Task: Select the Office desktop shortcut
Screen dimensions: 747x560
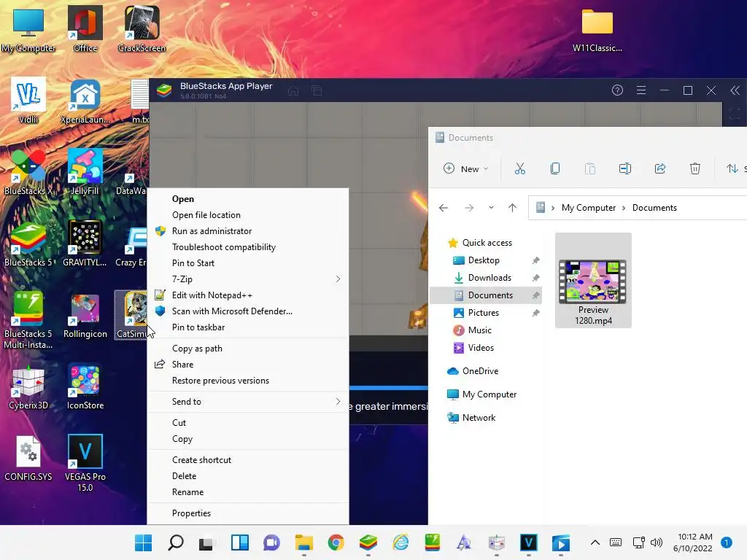Action: pos(85,28)
